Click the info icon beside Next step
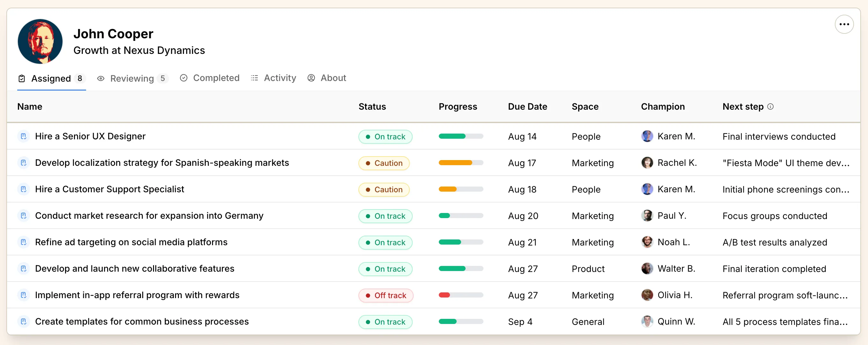Image resolution: width=868 pixels, height=345 pixels. 770,106
